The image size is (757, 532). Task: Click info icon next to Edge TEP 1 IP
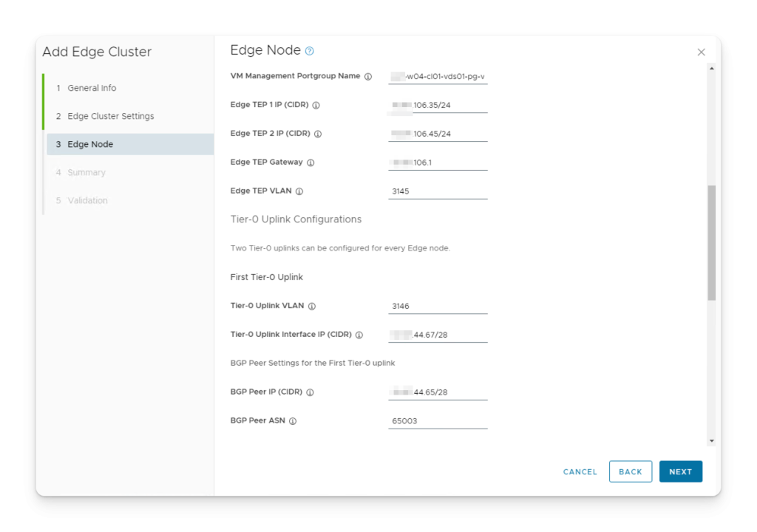[316, 106]
